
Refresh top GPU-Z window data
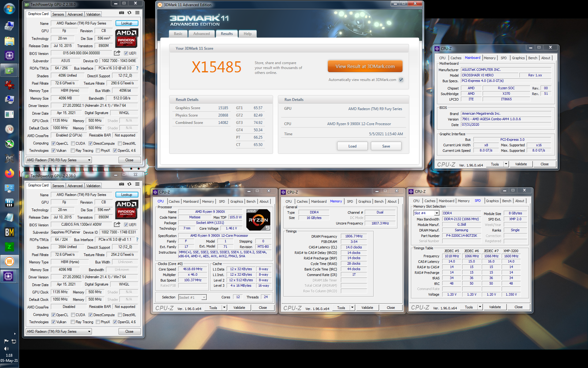click(129, 13)
